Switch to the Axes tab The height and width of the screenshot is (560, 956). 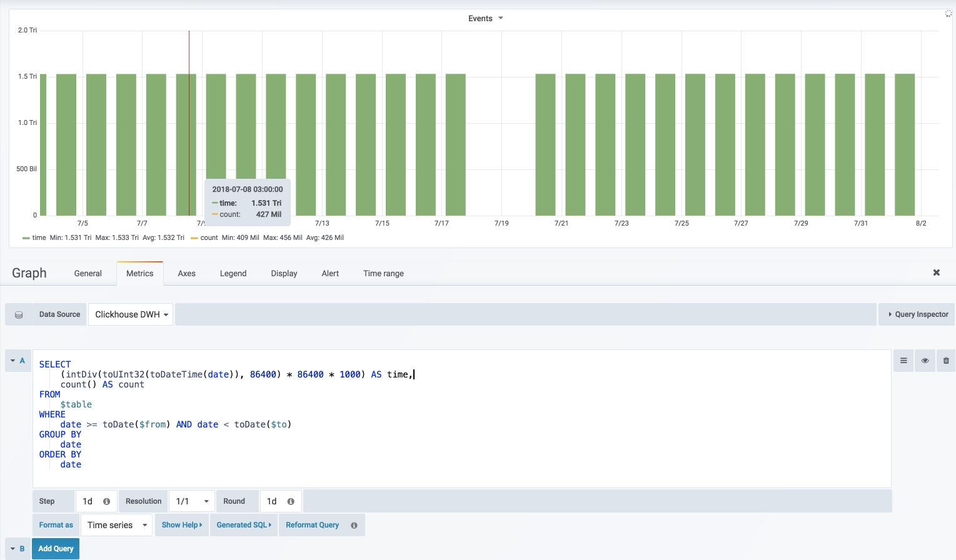pos(186,273)
